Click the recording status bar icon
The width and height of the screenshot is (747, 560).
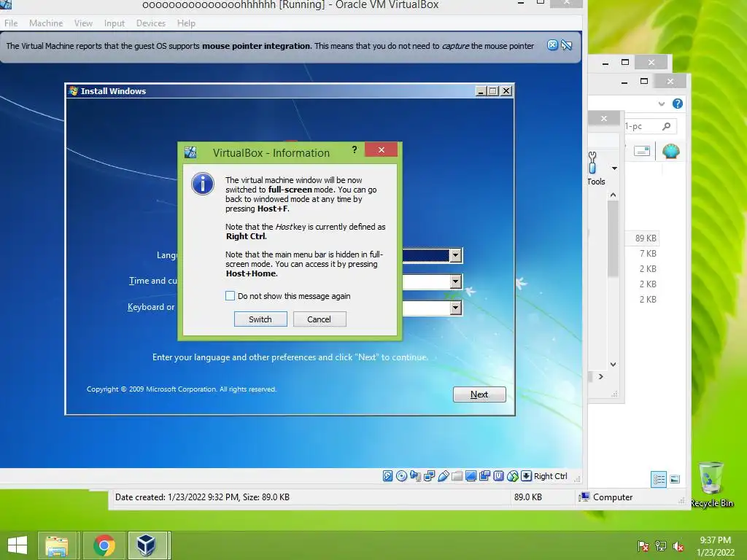pos(484,476)
